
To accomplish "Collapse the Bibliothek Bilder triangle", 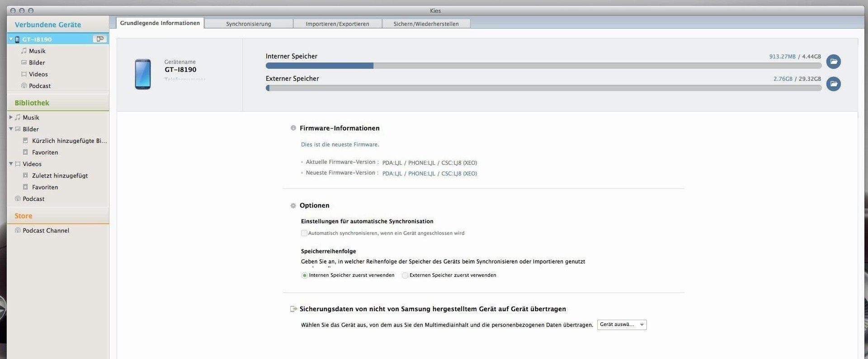I will 11,129.
